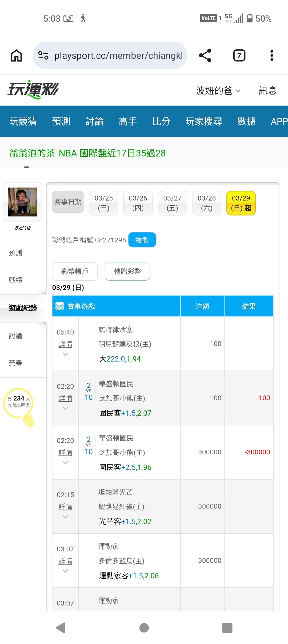Tap the Android back navigation button
The height and width of the screenshot is (644, 288).
click(61, 628)
